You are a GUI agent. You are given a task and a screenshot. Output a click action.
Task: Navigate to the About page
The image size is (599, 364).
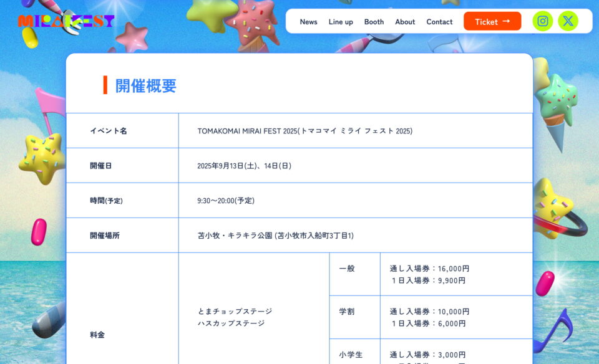click(x=405, y=22)
